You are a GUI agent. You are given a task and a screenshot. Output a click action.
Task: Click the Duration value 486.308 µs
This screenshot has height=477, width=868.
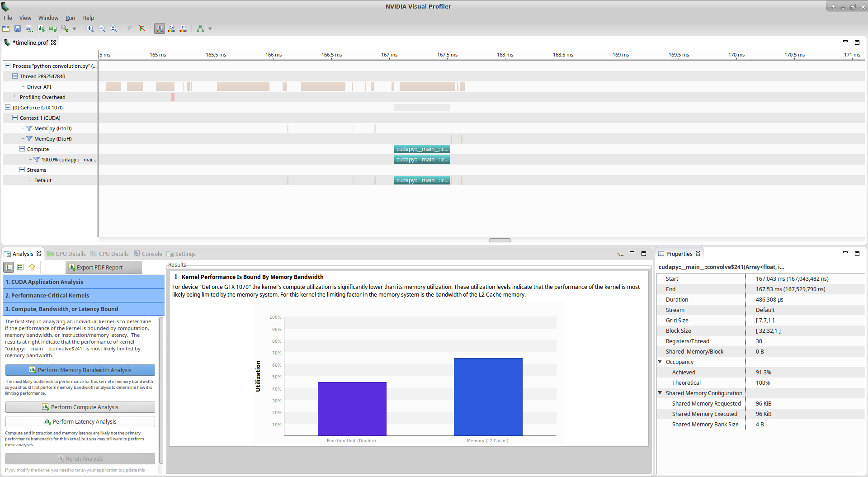(769, 299)
